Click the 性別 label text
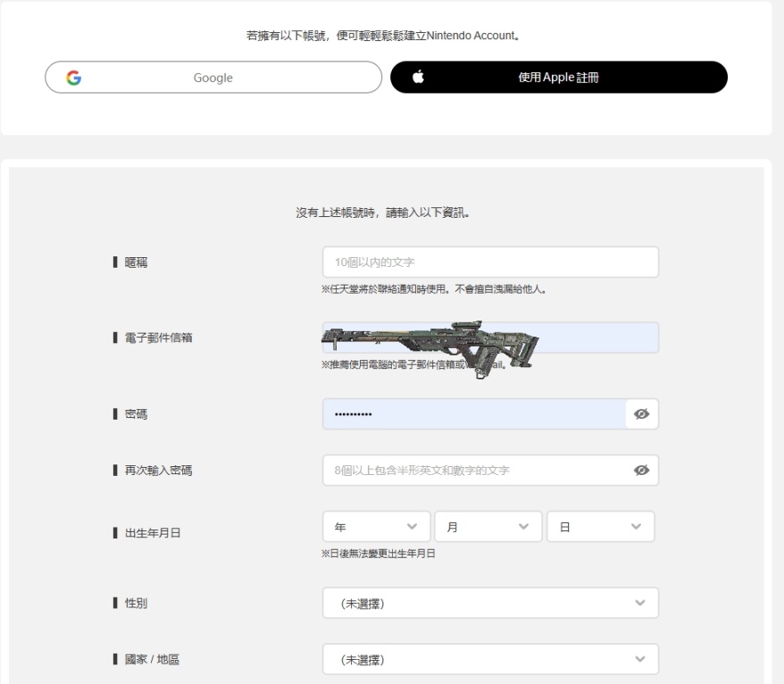This screenshot has width=784, height=684. pos(136,603)
